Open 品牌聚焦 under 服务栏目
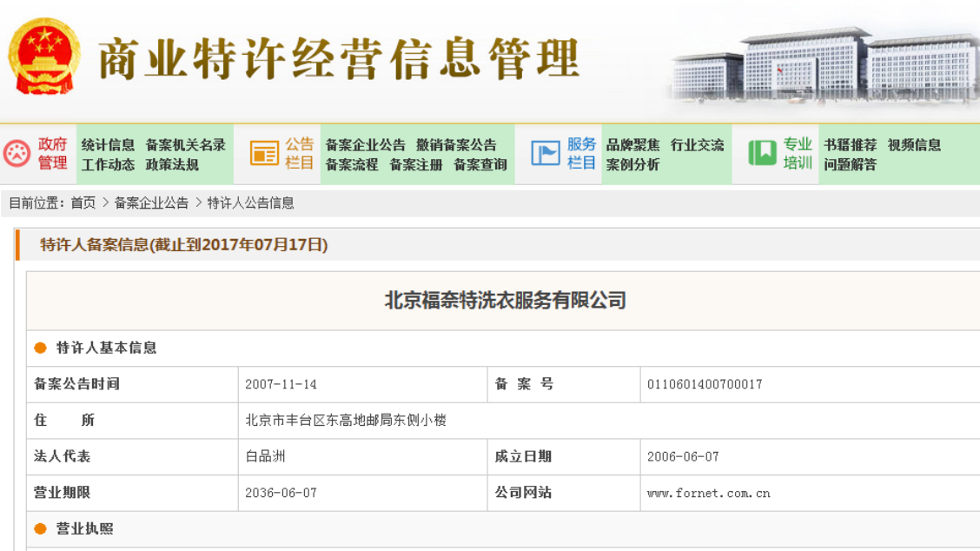980x551 pixels. click(x=632, y=145)
